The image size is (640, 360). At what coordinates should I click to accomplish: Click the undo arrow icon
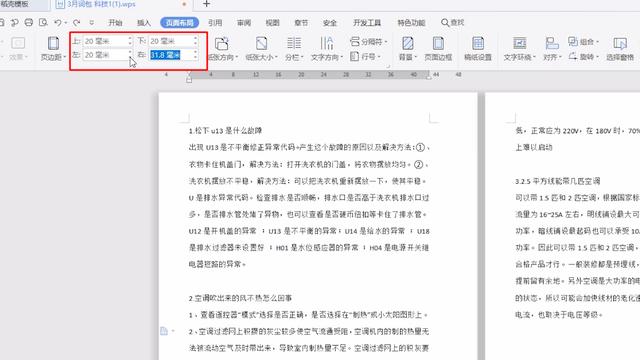58,22
